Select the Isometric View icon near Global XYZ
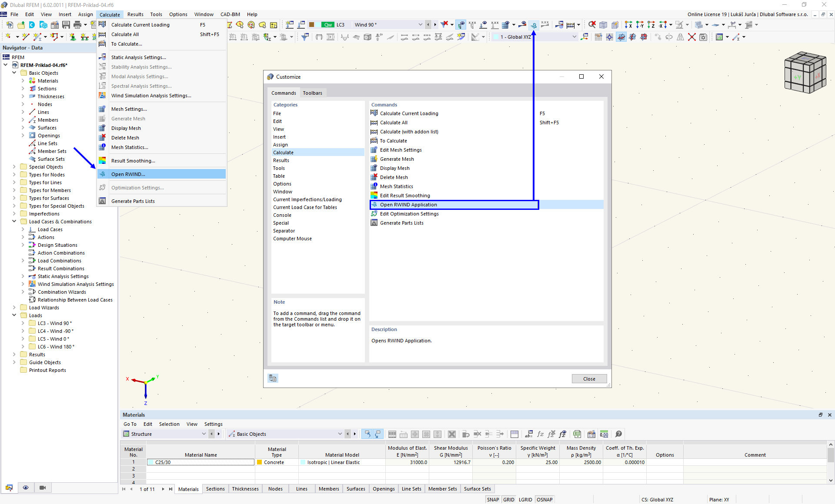Image resolution: width=835 pixels, height=504 pixels. pos(584,37)
